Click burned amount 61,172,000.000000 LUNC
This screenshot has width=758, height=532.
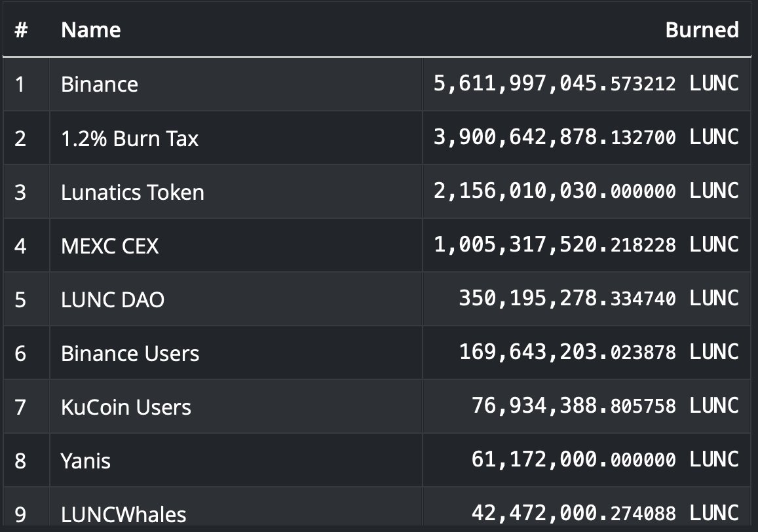pos(605,459)
